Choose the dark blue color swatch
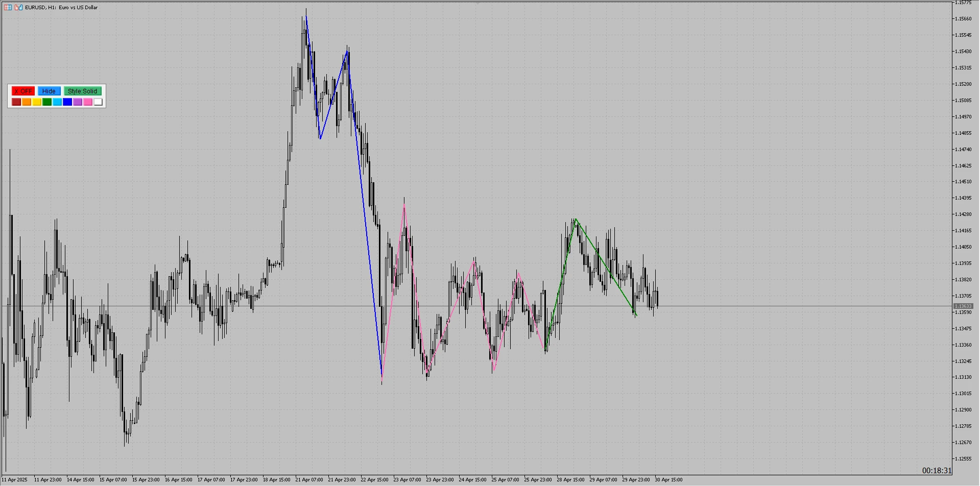Viewport: 980px width, 486px height. click(67, 102)
